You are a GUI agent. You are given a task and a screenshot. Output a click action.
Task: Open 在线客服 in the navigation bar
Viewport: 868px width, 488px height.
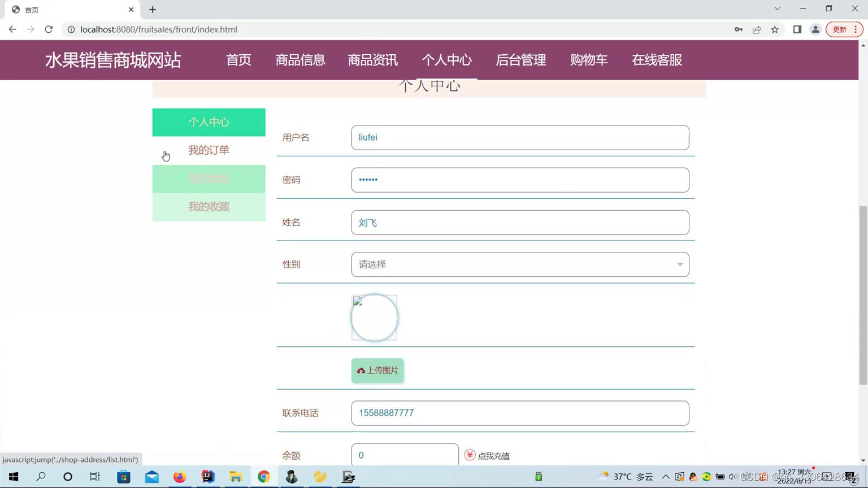pyautogui.click(x=657, y=60)
